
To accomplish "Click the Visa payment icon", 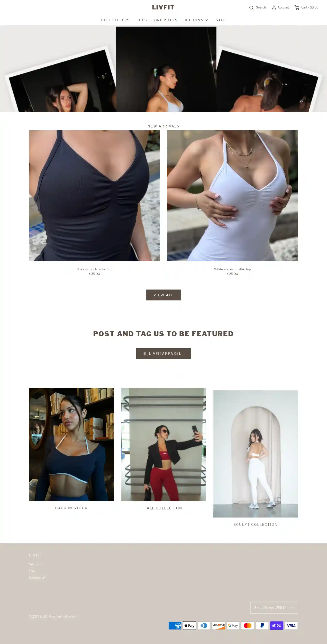I will pos(291,625).
